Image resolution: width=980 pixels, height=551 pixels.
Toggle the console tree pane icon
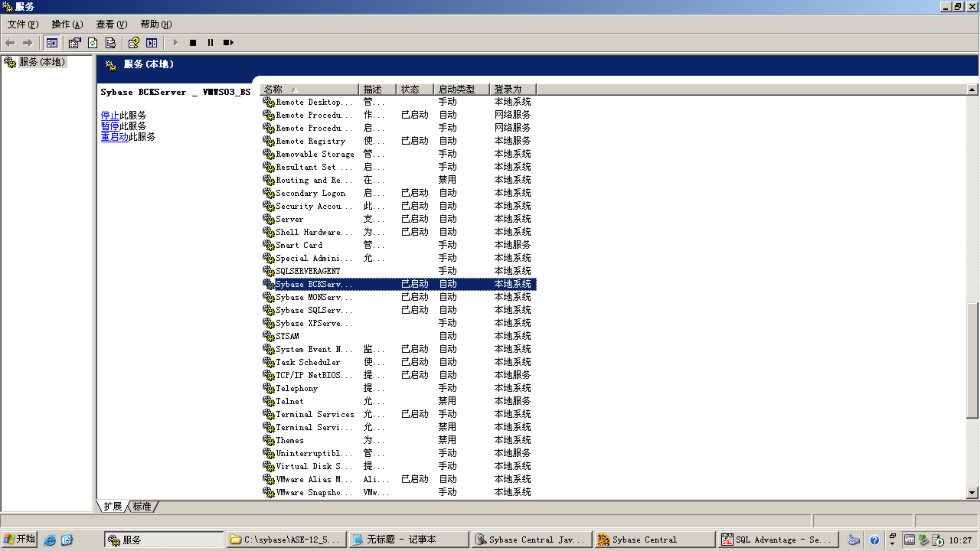point(52,43)
